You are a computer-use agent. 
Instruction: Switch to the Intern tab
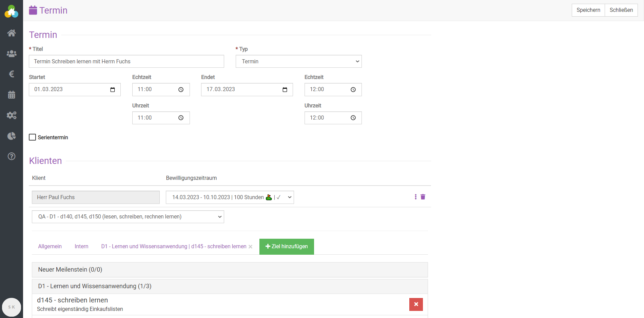pos(81,247)
